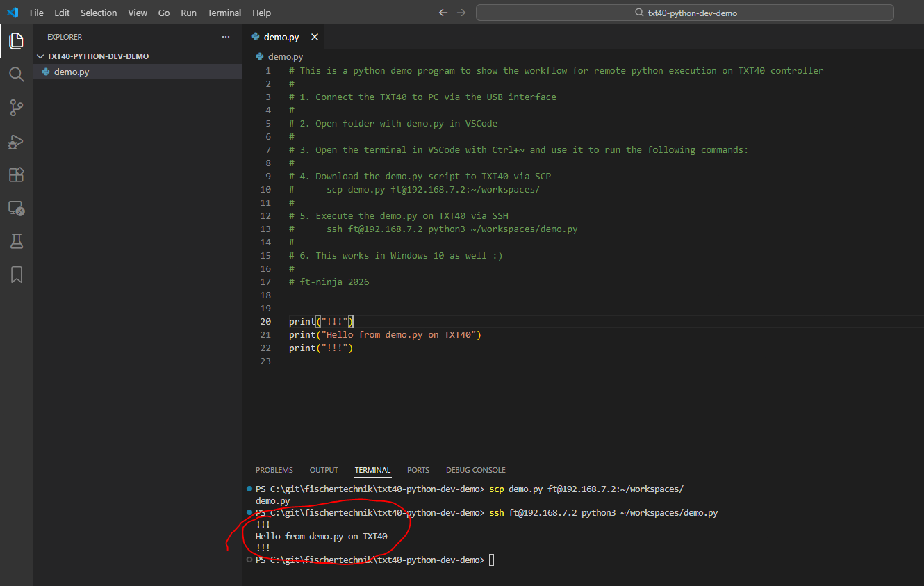Open the Terminal menu
The height and width of the screenshot is (586, 924).
224,13
